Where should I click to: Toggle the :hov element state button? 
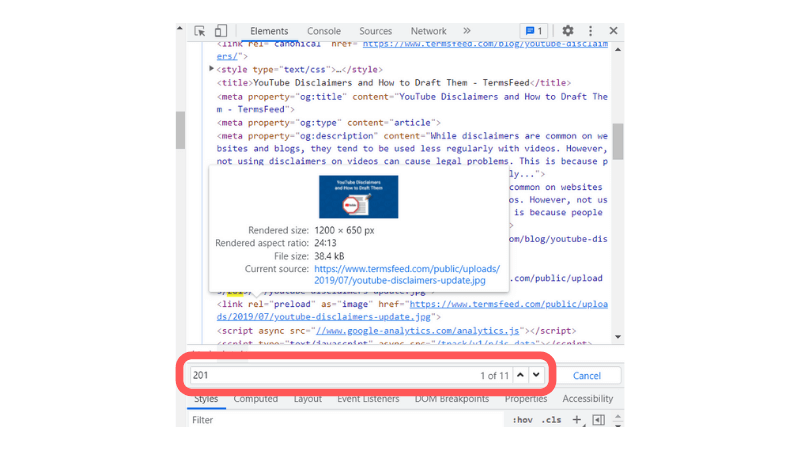click(x=522, y=420)
